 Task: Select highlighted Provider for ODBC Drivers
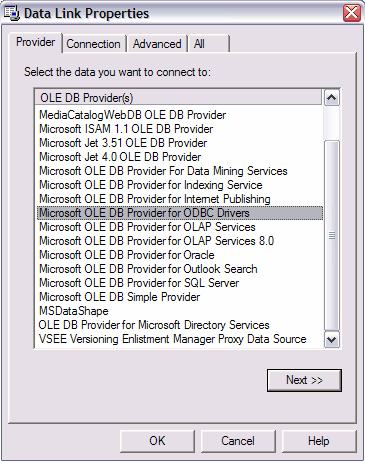(x=180, y=213)
